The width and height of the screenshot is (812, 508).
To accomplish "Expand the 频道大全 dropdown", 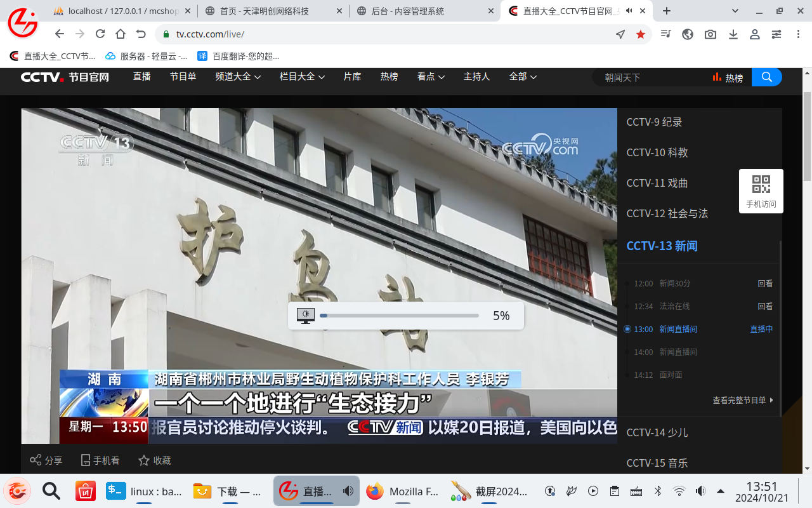I will 238,77.
